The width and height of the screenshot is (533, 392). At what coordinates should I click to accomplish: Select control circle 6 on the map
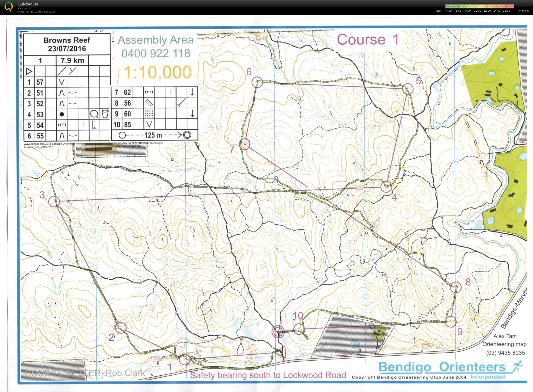pyautogui.click(x=257, y=82)
